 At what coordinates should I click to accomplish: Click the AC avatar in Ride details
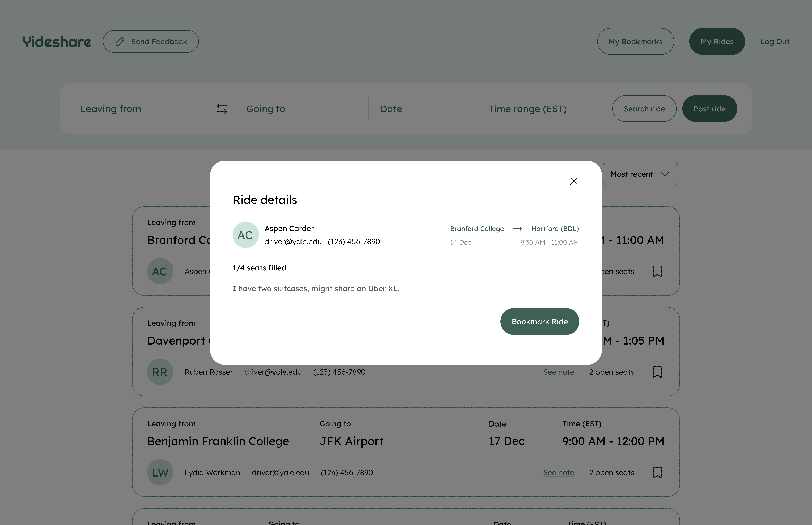[x=245, y=235]
